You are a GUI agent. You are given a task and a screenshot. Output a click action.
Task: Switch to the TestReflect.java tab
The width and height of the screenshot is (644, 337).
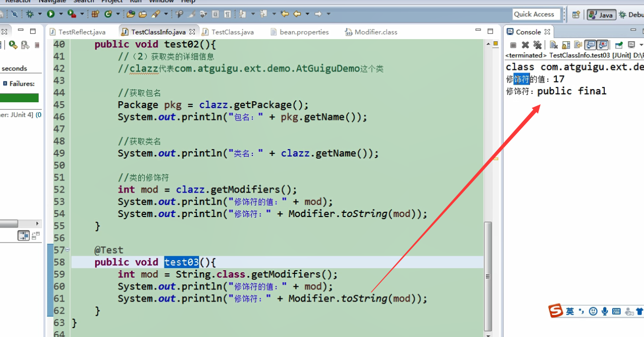coord(77,32)
